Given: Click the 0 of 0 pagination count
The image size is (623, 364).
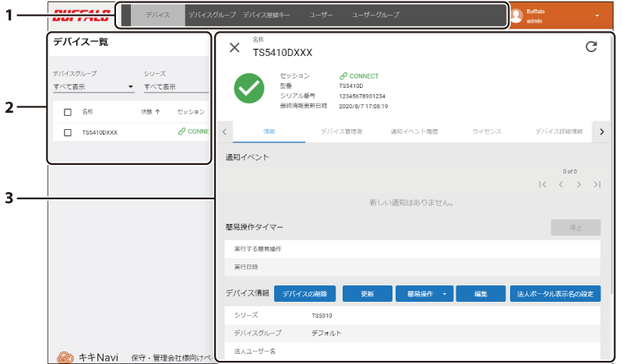Looking at the screenshot, I should 570,171.
